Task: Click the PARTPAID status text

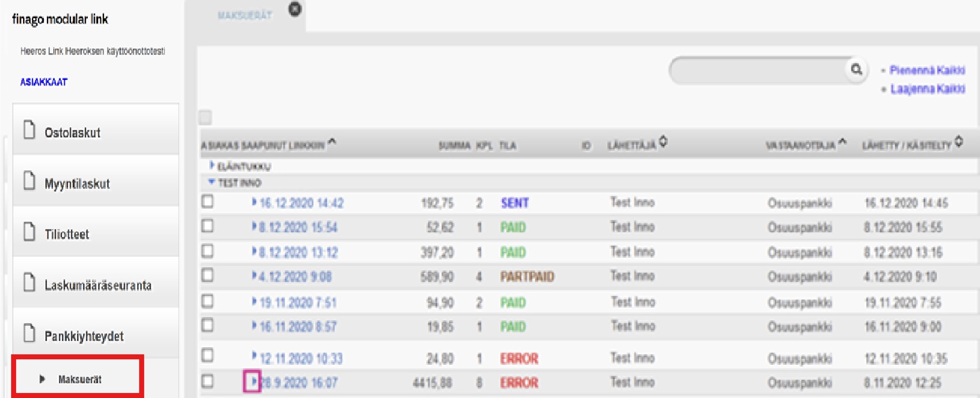Action: coord(527,276)
